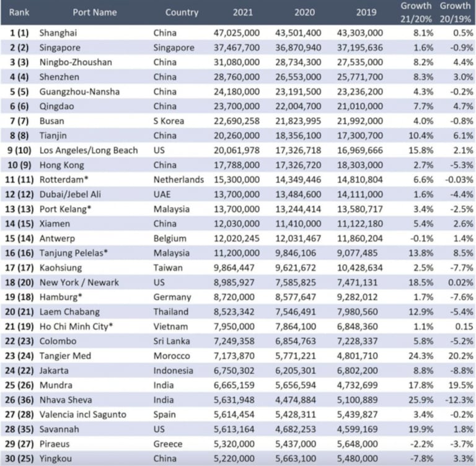
Task: Click the rank cell 26 (36)
Action: (17, 400)
